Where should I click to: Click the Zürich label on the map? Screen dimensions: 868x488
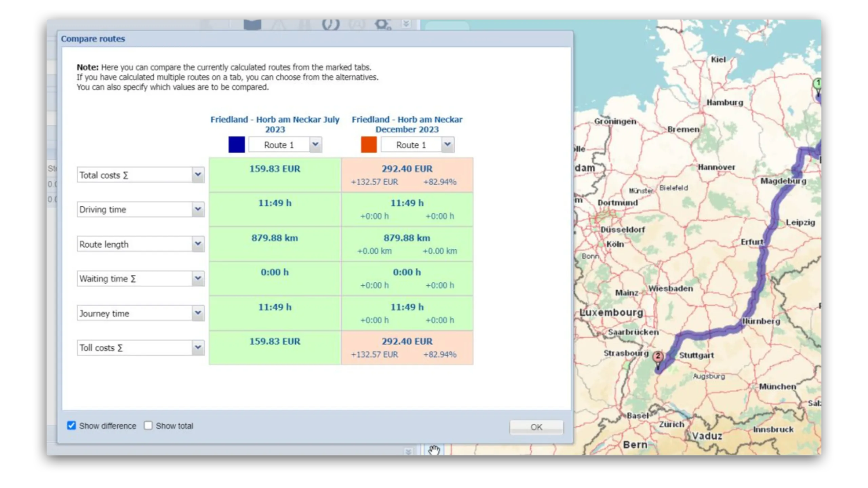coord(671,424)
